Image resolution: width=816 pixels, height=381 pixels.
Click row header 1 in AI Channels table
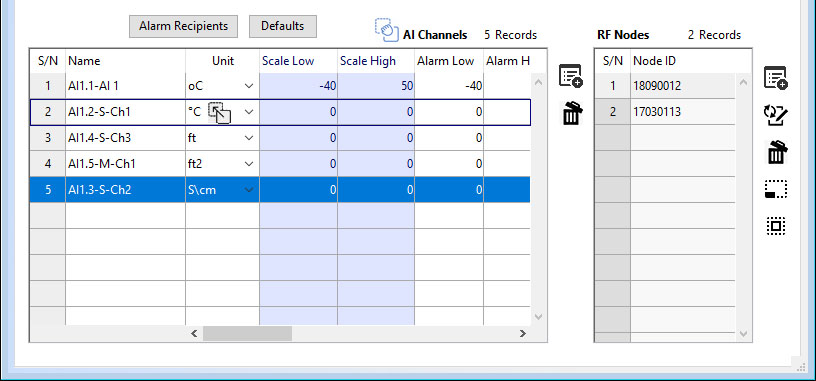click(48, 86)
